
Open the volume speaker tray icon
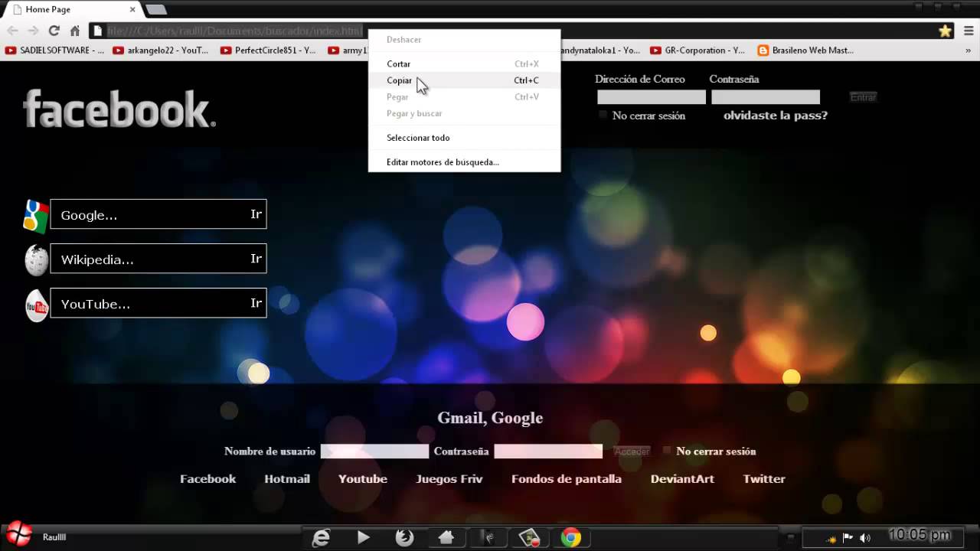pos(865,538)
